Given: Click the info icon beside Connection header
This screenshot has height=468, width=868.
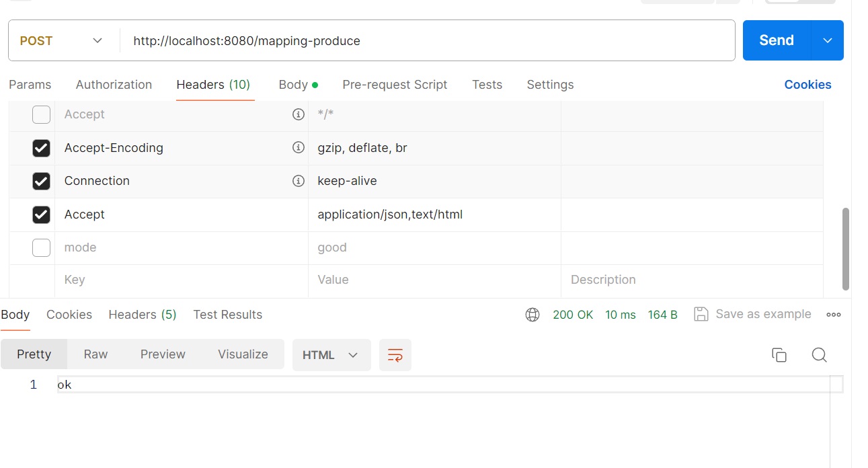Looking at the screenshot, I should (x=299, y=181).
